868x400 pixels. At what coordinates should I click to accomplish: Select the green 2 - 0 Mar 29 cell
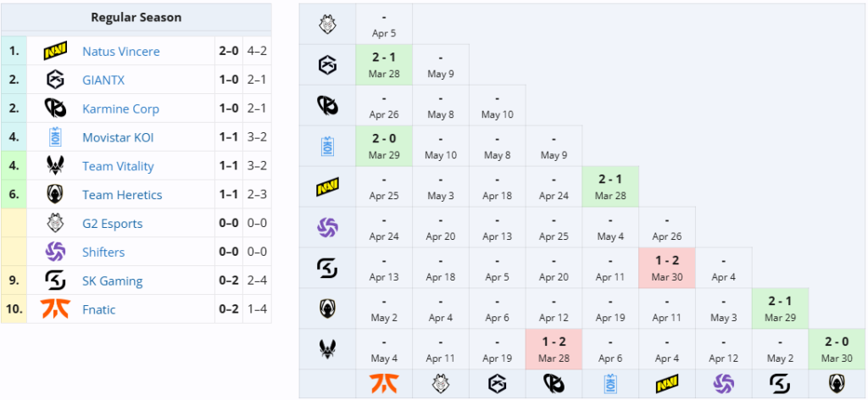point(384,145)
